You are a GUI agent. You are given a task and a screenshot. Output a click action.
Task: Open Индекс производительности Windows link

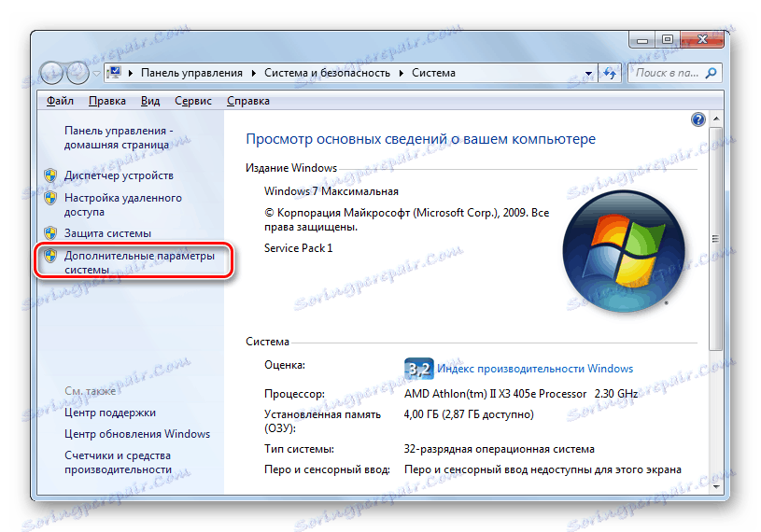pos(535,369)
